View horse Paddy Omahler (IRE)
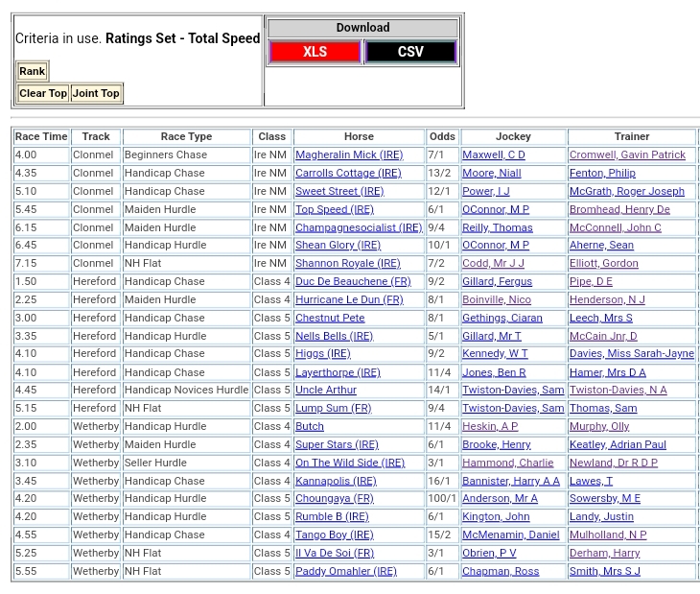Screen dimensions: 700x594 click(345, 572)
